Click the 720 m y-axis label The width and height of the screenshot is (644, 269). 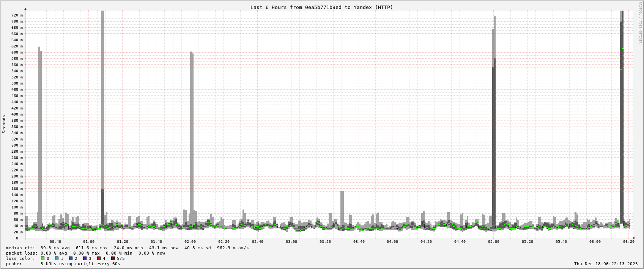[x=17, y=15]
